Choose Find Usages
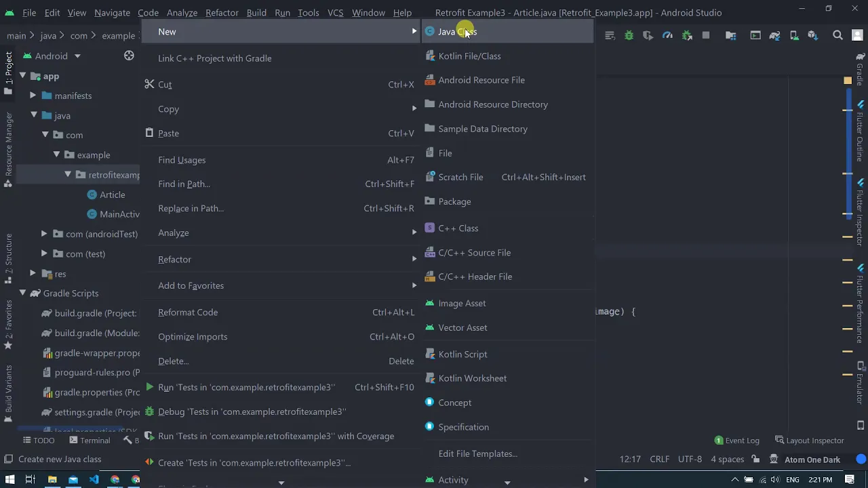 281,160
